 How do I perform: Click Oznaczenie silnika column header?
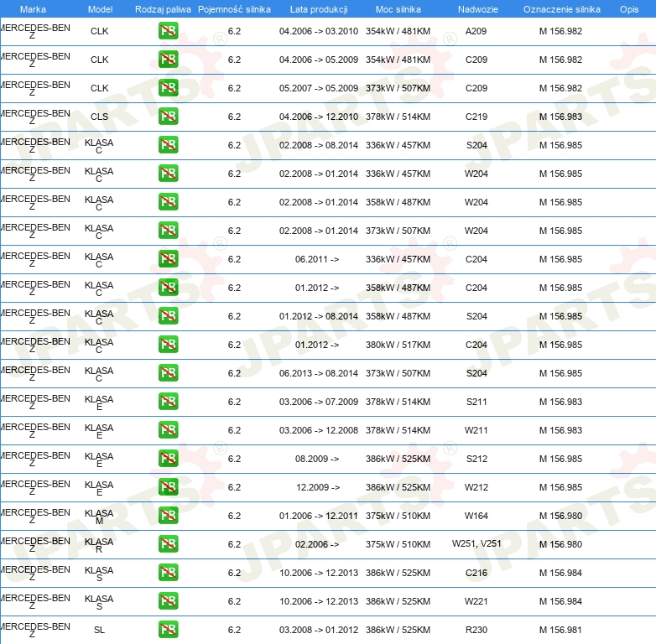pyautogui.click(x=562, y=9)
